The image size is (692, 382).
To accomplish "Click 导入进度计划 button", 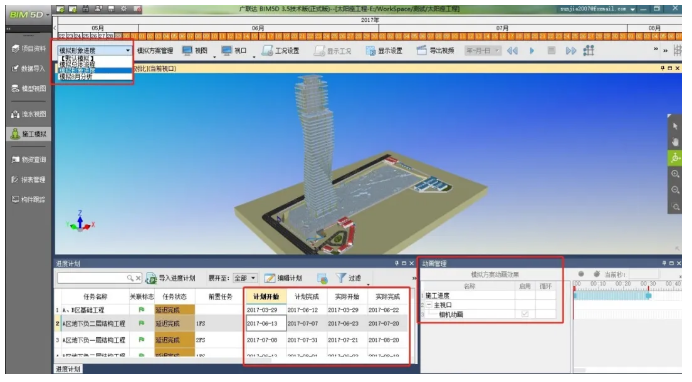I will (171, 278).
